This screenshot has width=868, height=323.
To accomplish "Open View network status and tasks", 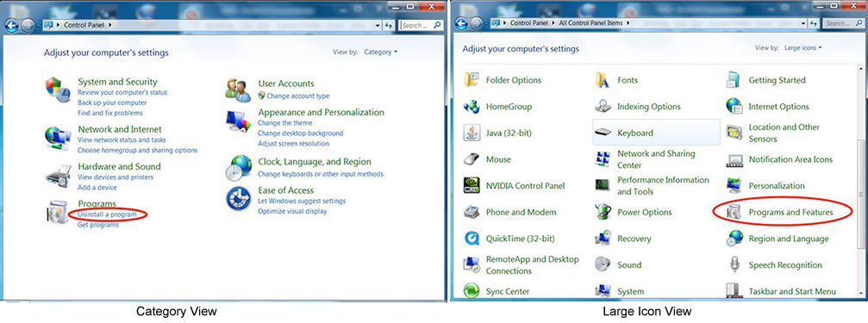I will (x=122, y=140).
